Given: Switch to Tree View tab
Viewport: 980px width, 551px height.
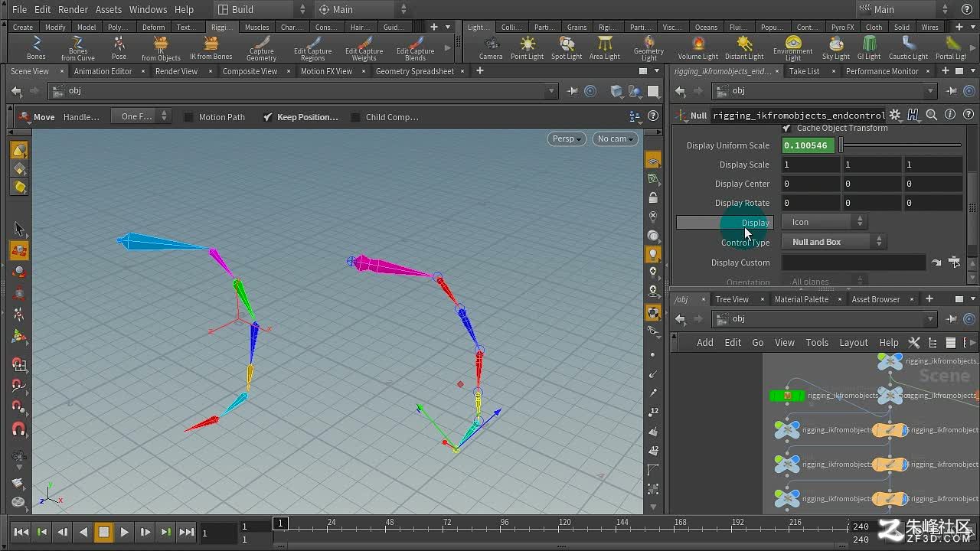Looking at the screenshot, I should [x=732, y=299].
